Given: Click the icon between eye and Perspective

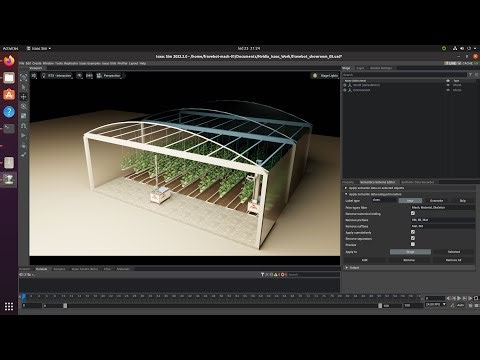Looking at the screenshot, I should [x=89, y=76].
